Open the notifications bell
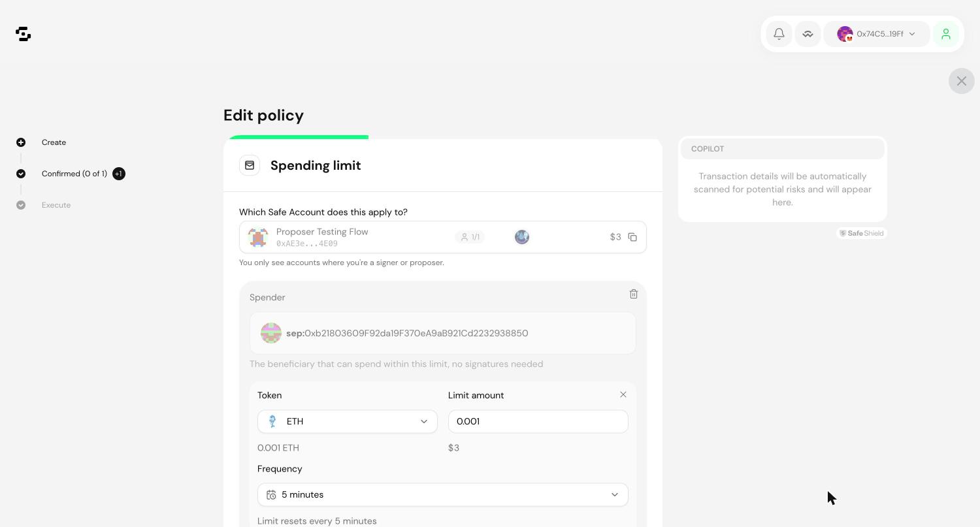 (x=779, y=34)
